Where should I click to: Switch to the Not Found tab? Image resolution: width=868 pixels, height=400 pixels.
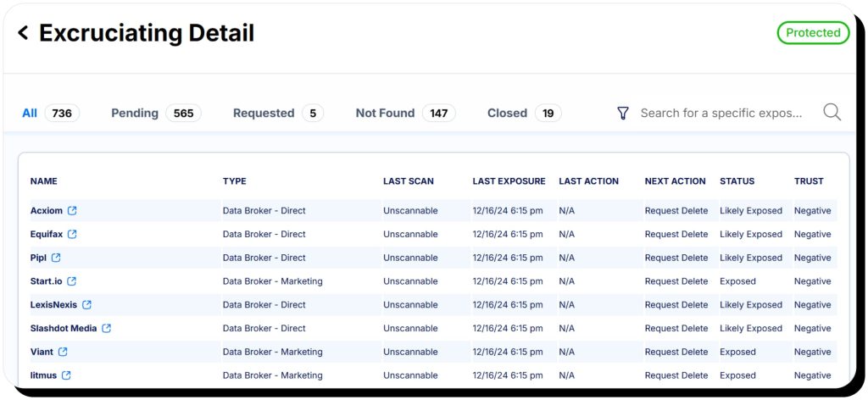405,114
